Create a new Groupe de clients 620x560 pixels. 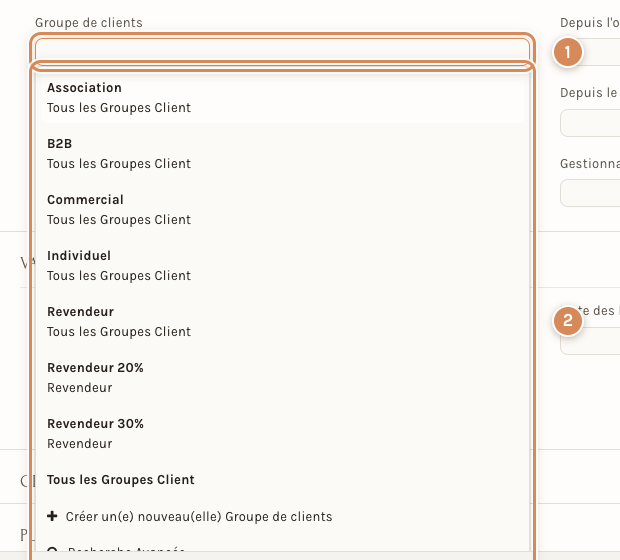click(282, 516)
